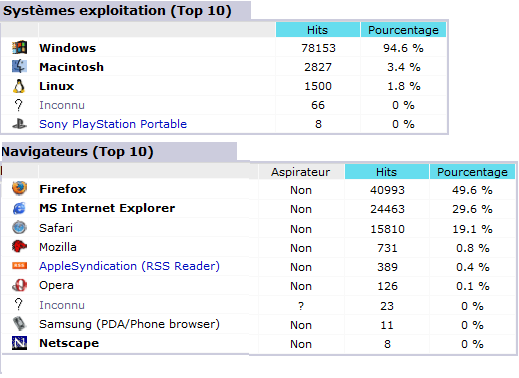The height and width of the screenshot is (378, 519).
Task: Click the orange RSS feed icon
Action: [x=19, y=265]
